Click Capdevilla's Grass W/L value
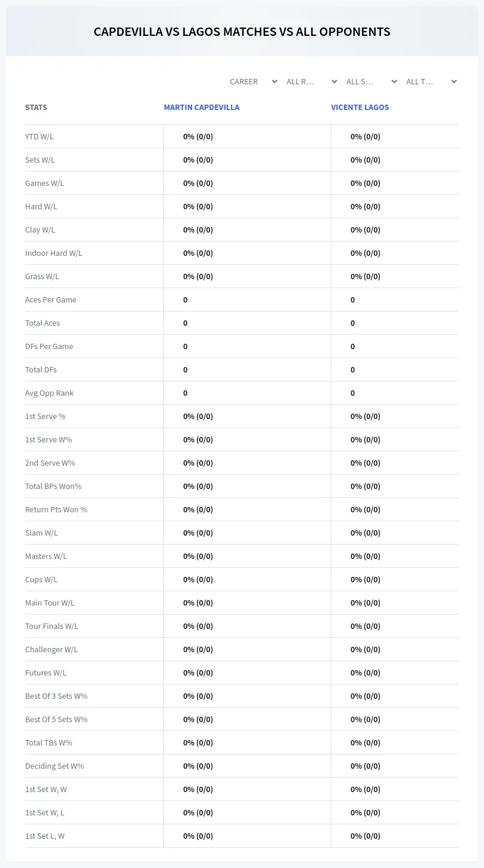Viewport: 484px width, 868px height. [198, 276]
